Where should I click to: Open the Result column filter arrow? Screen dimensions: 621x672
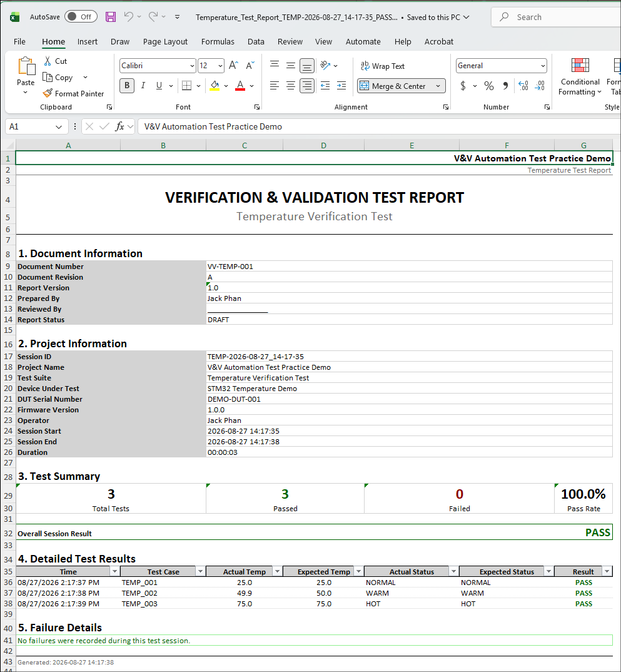[607, 571]
